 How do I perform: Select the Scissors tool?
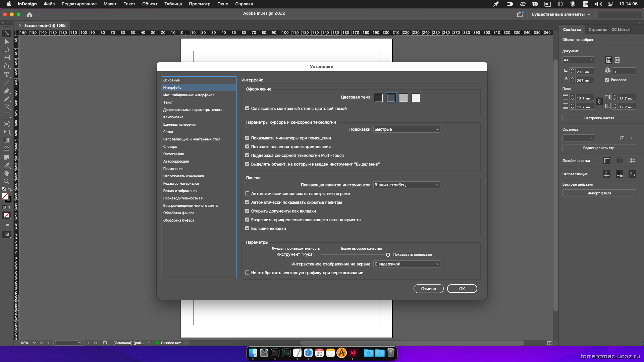tap(7, 124)
